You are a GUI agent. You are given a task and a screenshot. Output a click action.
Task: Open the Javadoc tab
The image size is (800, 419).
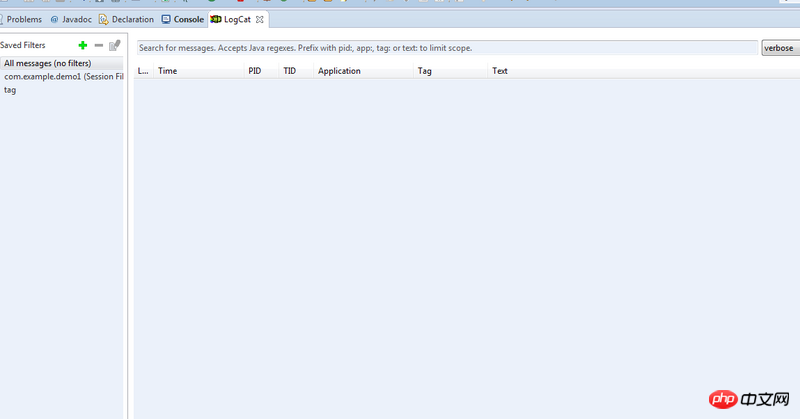click(71, 19)
